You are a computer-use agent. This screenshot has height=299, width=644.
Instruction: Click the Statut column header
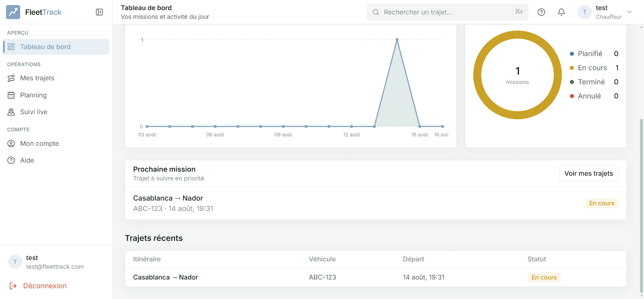[x=537, y=259]
